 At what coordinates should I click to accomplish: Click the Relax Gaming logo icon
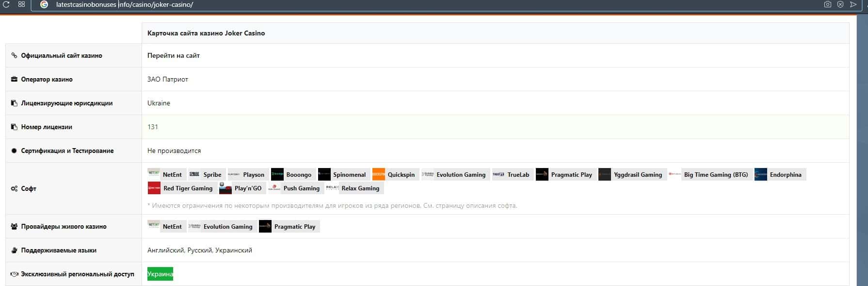pyautogui.click(x=333, y=188)
